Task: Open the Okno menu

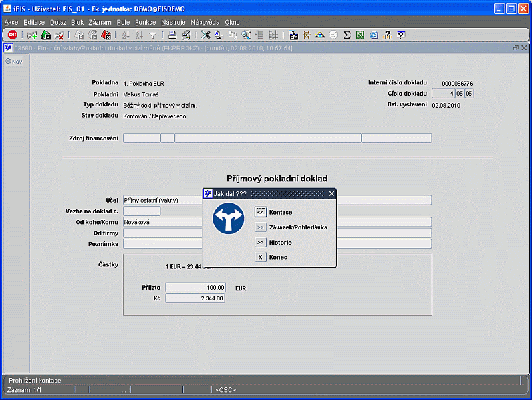Action: [x=232, y=22]
